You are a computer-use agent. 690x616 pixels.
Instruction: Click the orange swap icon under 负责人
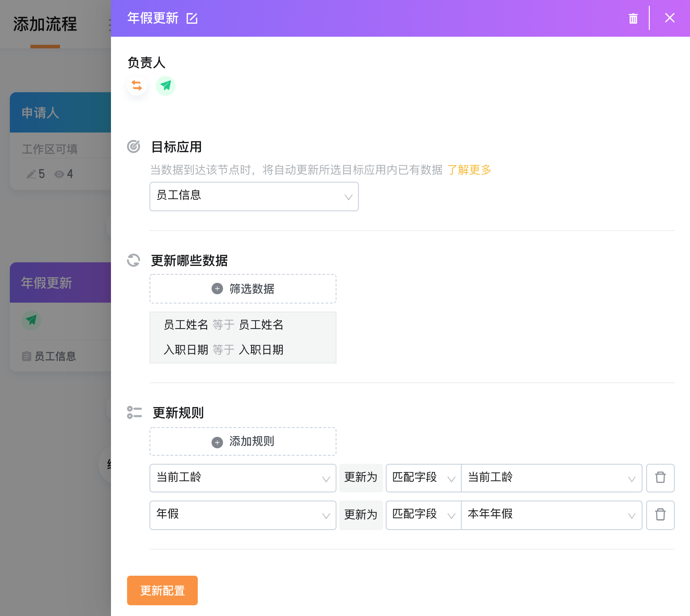click(x=137, y=86)
